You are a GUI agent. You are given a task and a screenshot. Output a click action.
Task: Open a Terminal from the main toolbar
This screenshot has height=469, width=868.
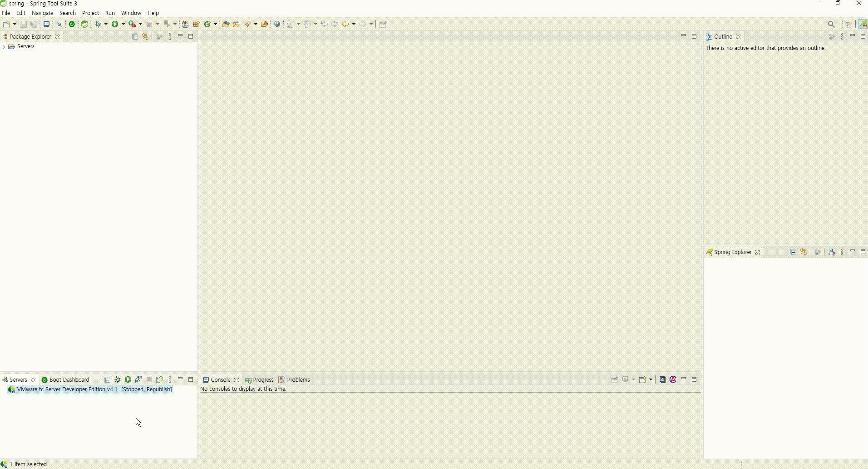point(46,24)
